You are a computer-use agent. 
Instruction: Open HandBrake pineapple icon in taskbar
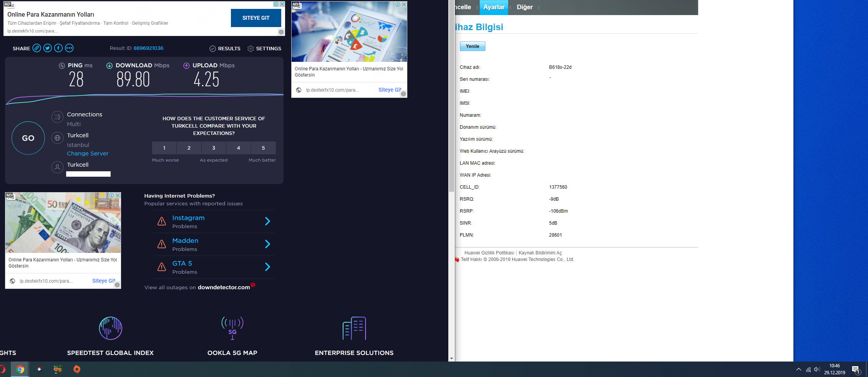click(58, 369)
